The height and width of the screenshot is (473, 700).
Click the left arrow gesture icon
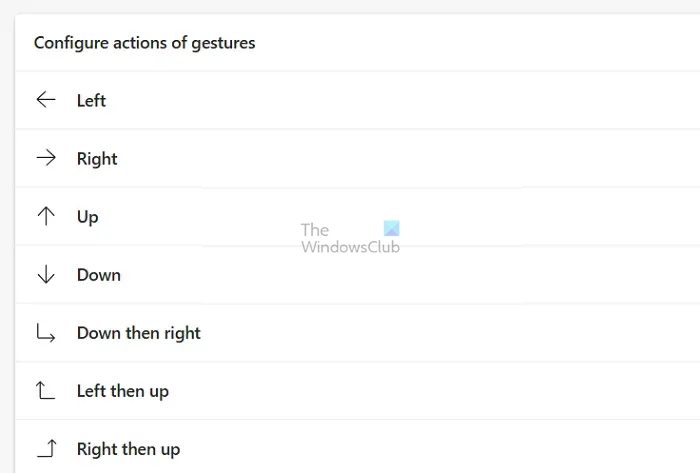point(45,100)
